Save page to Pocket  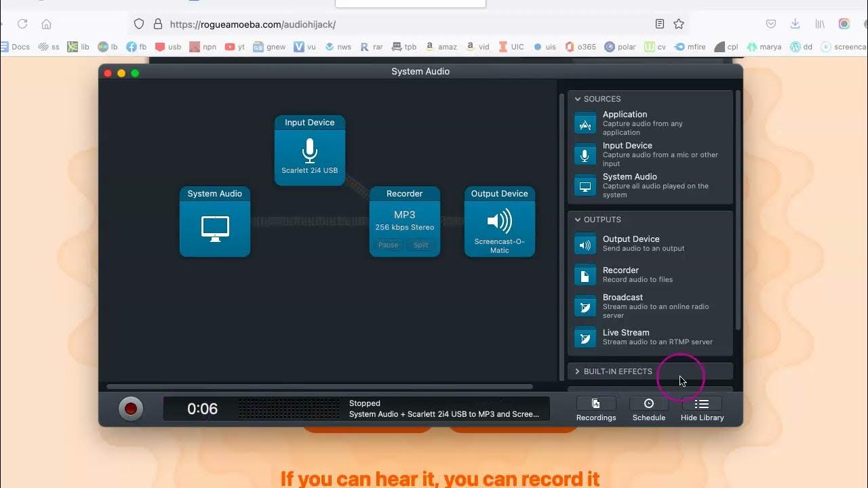tap(771, 24)
